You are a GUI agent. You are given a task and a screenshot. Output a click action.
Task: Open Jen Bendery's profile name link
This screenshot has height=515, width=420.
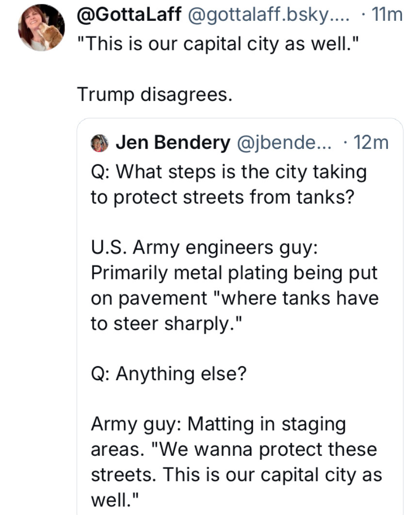pyautogui.click(x=172, y=142)
